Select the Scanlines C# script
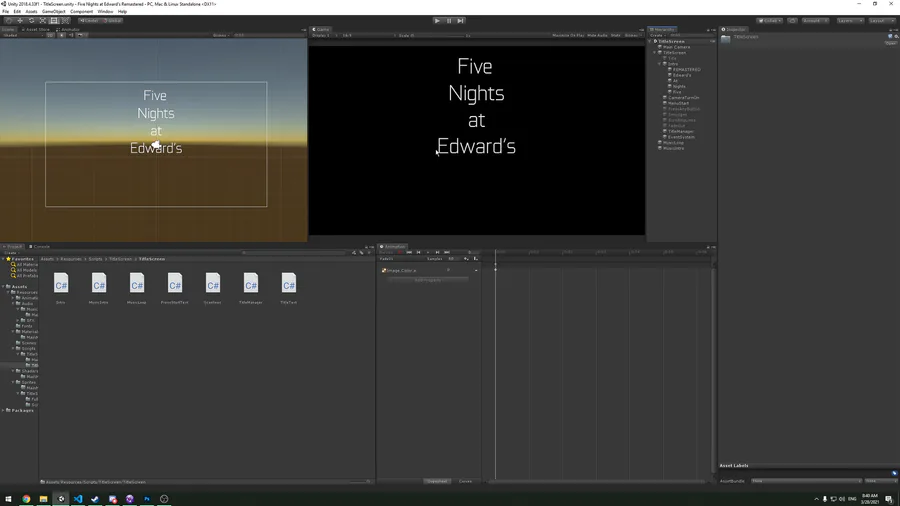Image resolution: width=900 pixels, height=506 pixels. pyautogui.click(x=212, y=288)
